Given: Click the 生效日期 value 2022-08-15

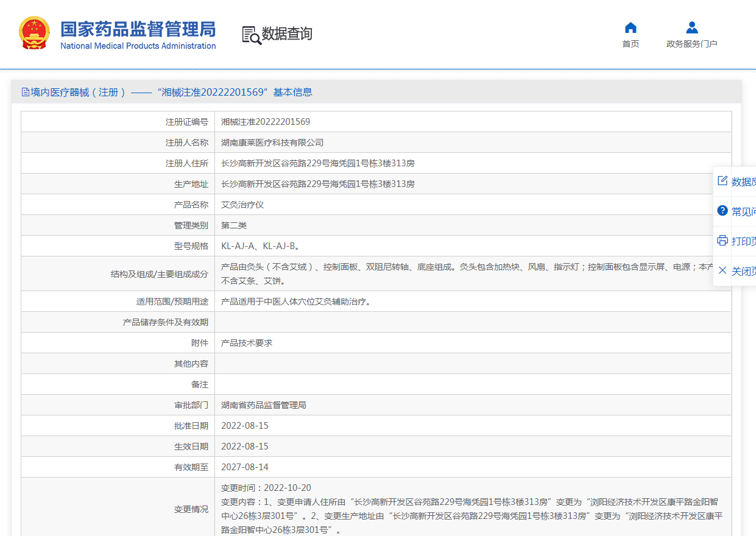Looking at the screenshot, I should [245, 446].
